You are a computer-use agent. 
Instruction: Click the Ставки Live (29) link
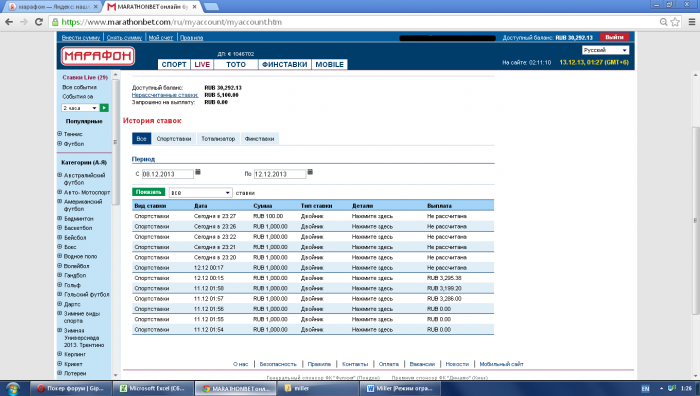pos(85,77)
